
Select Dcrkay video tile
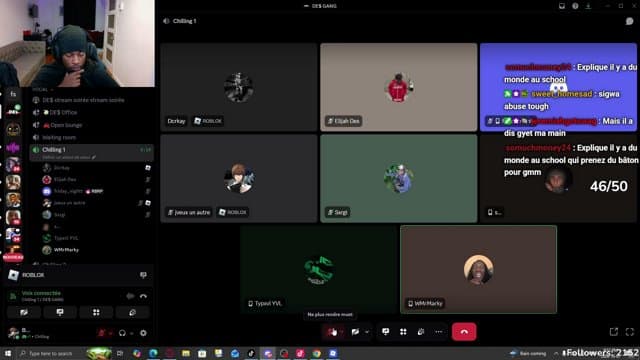coord(239,87)
